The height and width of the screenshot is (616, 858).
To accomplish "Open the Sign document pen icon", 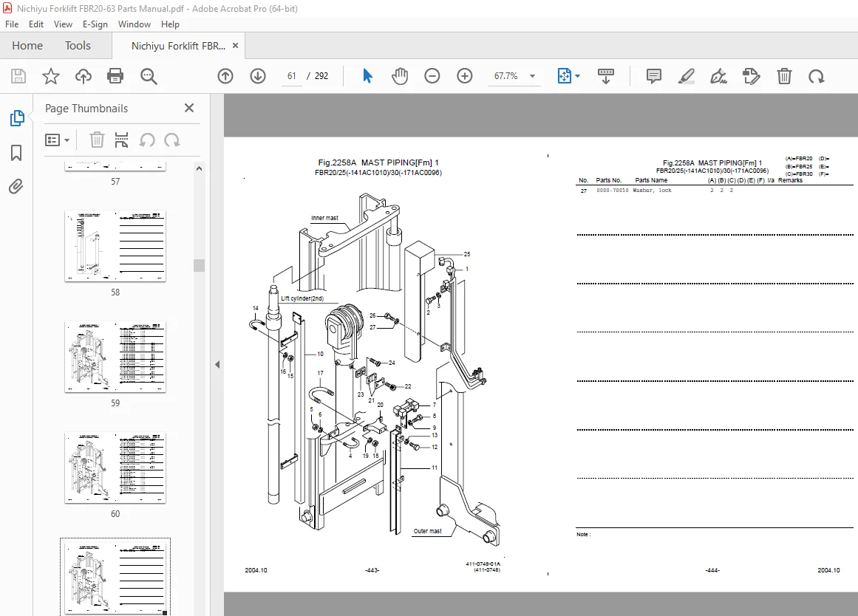I will [718, 76].
